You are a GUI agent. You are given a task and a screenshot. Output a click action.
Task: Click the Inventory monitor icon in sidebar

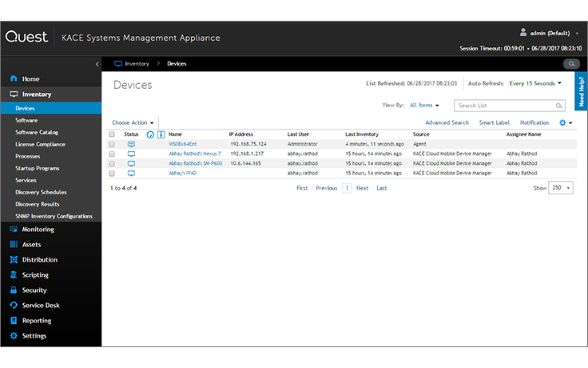click(x=14, y=94)
